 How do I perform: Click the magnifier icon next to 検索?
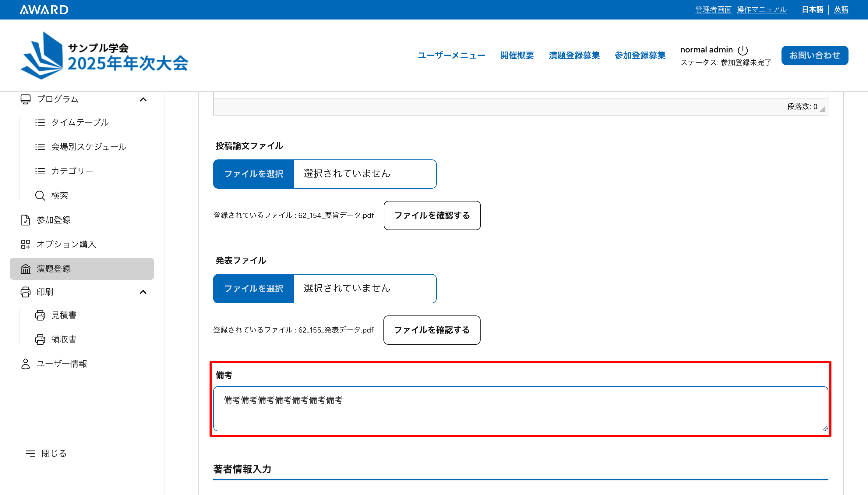[40, 195]
